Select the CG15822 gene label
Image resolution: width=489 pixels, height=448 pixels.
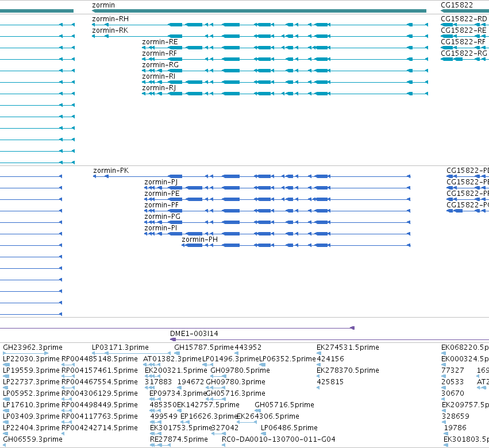click(457, 5)
